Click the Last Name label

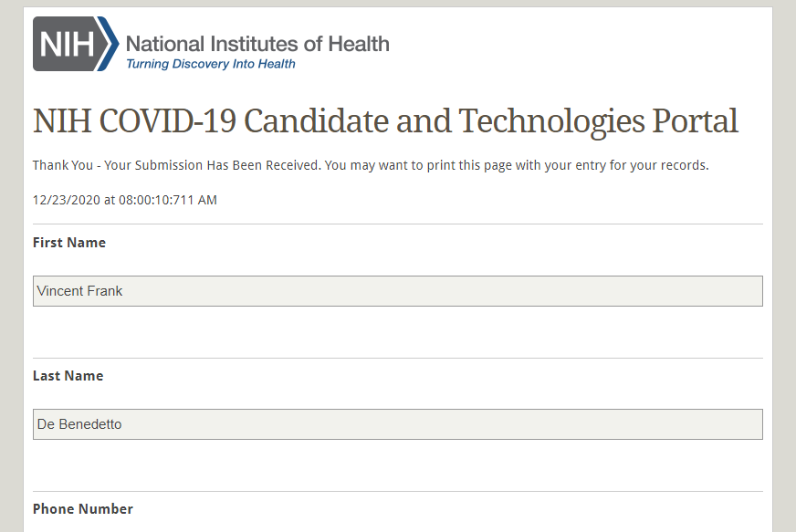point(68,376)
